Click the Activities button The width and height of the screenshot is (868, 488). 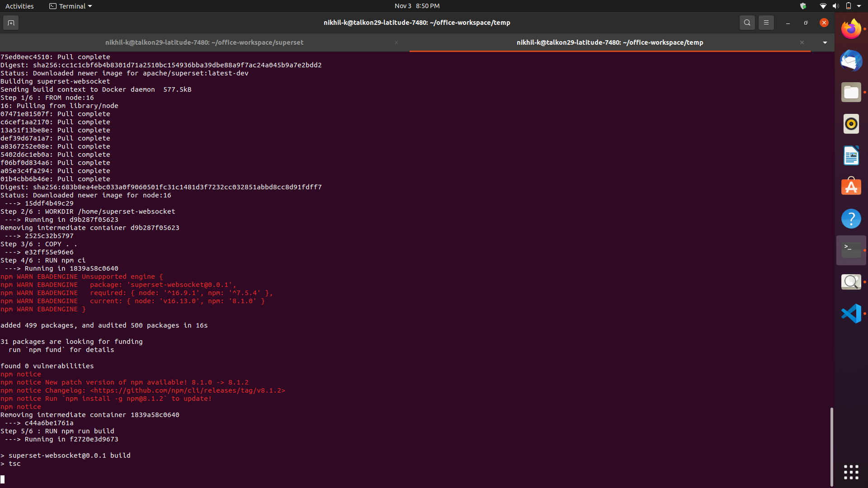click(x=19, y=6)
